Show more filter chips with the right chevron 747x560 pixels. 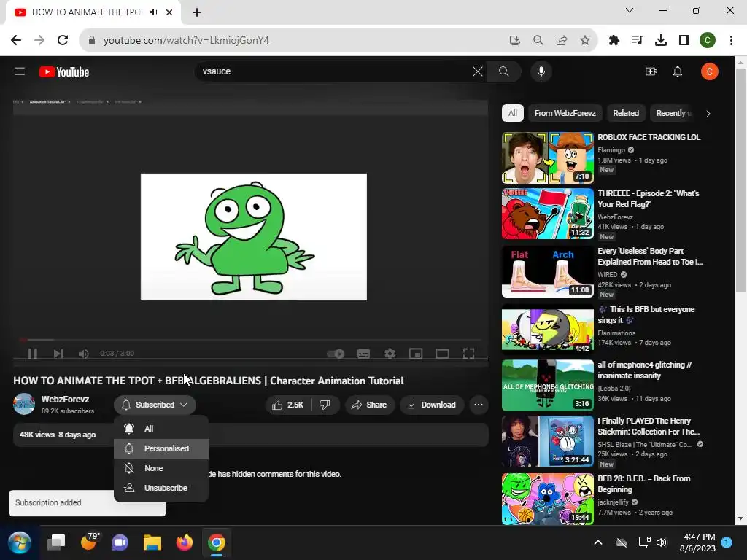708,114
